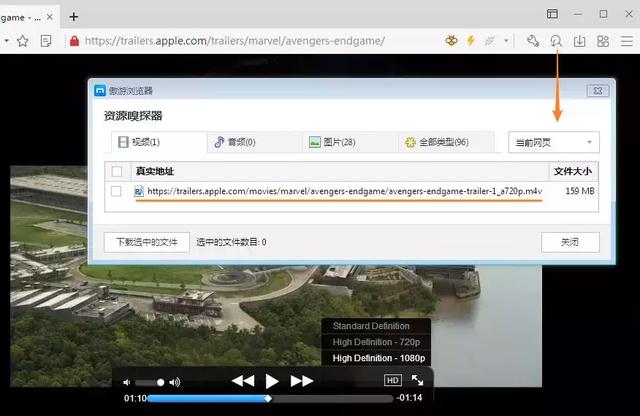Screen dimensions: 640x416
Task: Close the current browser tab
Action: pyautogui.click(x=50, y=17)
